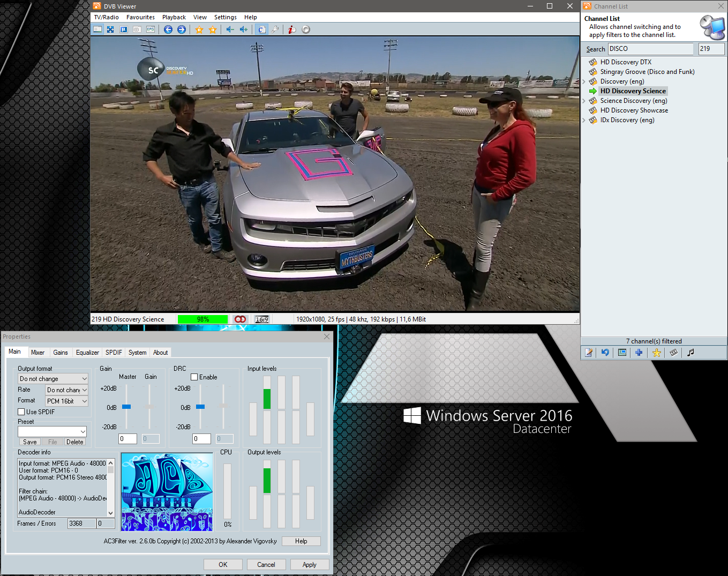Screen dimensions: 728x576
Task: Click the Search field containing DISCO
Action: (650, 49)
